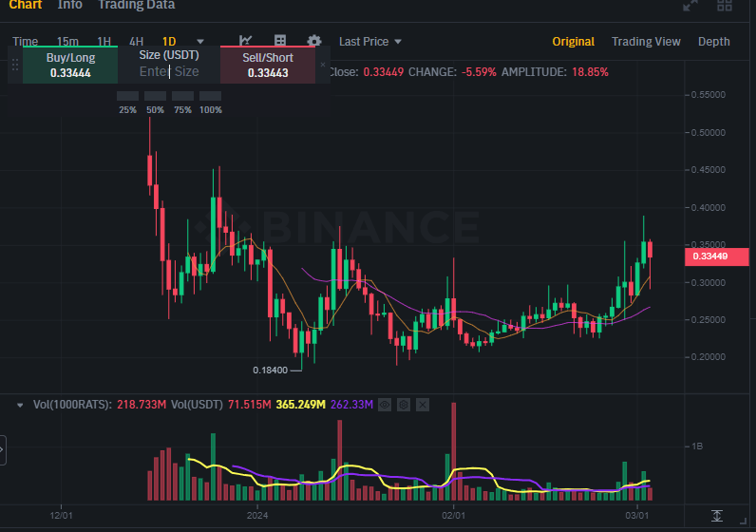Open chart settings gear icon
This screenshot has width=756, height=532.
click(314, 41)
